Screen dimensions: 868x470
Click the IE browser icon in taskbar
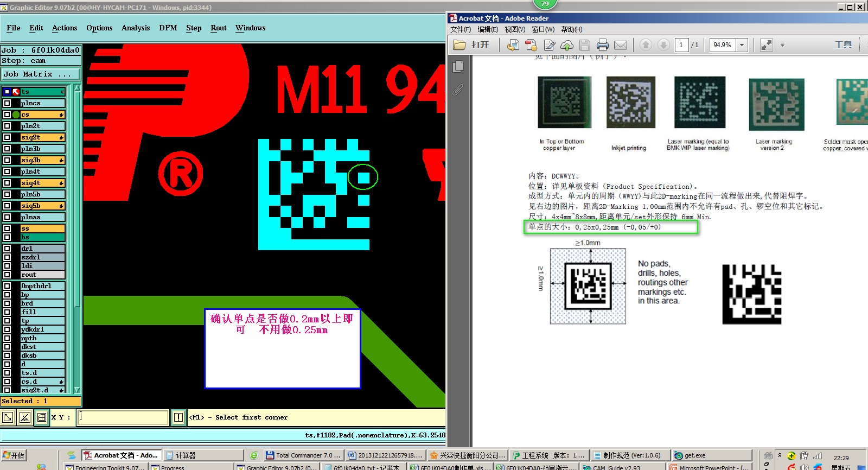pyautogui.click(x=254, y=455)
